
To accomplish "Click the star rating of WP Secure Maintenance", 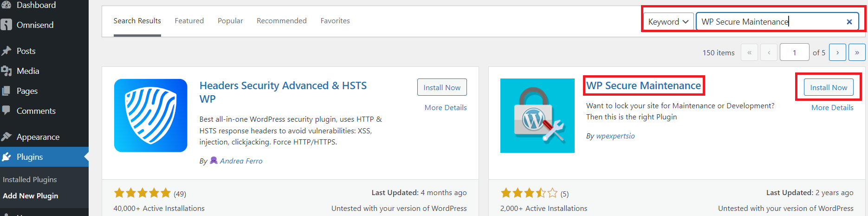I will pyautogui.click(x=529, y=193).
